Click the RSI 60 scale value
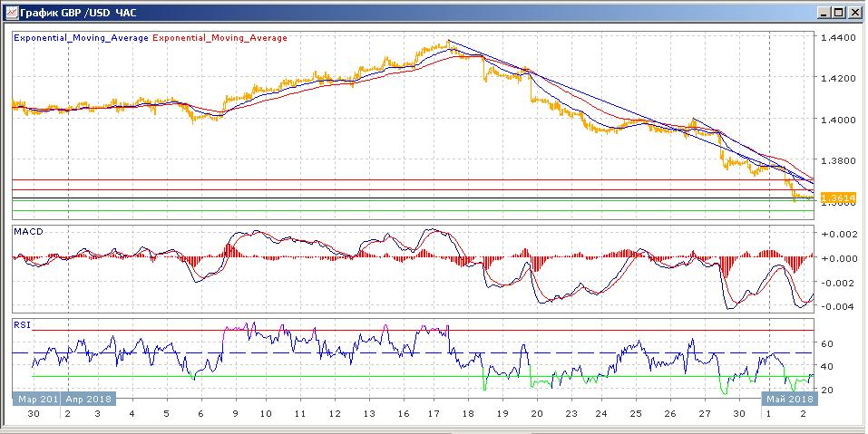This screenshot has width=868, height=434. [826, 344]
